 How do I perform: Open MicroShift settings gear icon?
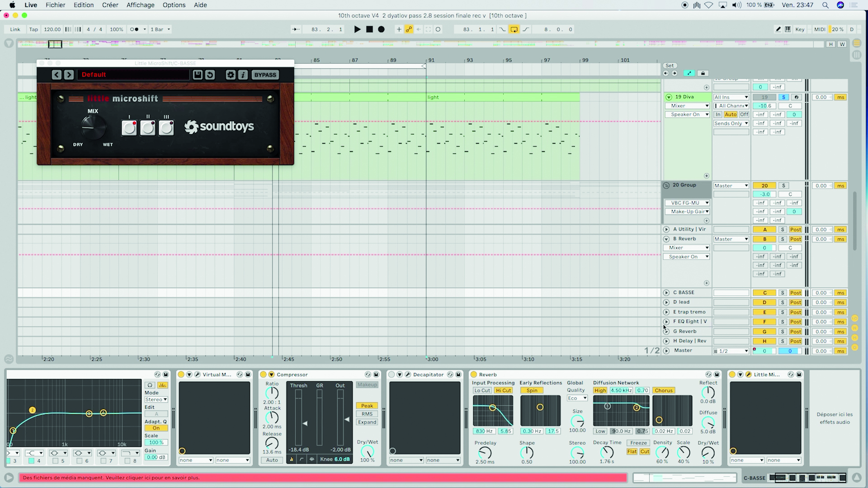[x=231, y=75]
